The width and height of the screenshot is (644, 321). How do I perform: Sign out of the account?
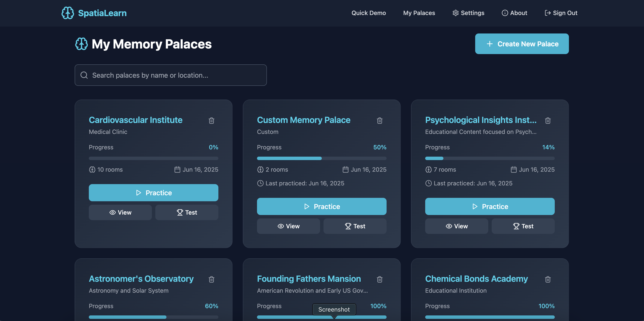coord(561,13)
